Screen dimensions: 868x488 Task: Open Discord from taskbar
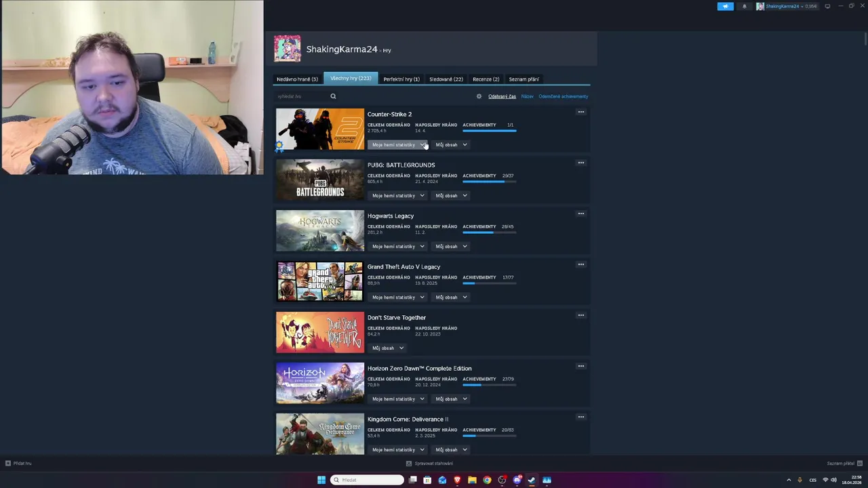(x=517, y=480)
